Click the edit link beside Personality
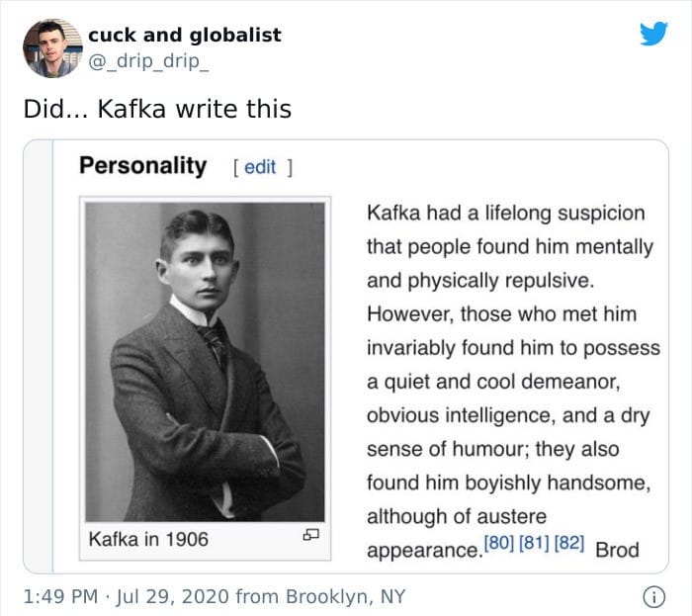Screen dimensions: 692x616 pyautogui.click(x=260, y=167)
